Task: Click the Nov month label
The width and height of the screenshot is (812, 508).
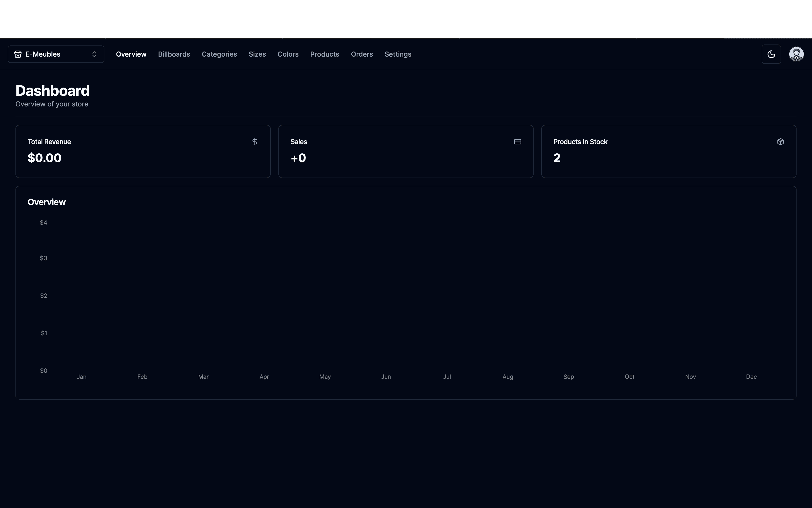Action: point(690,377)
